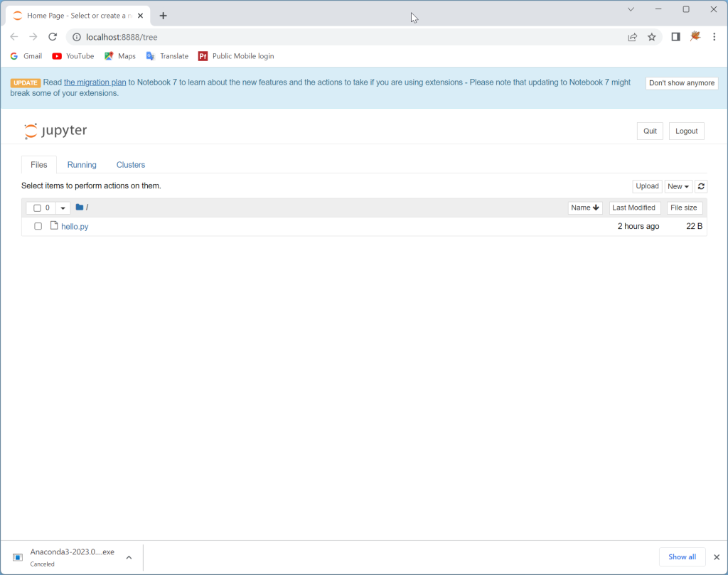Expand Anaconda3 download options chevron
This screenshot has width=728, height=575.
point(129,557)
